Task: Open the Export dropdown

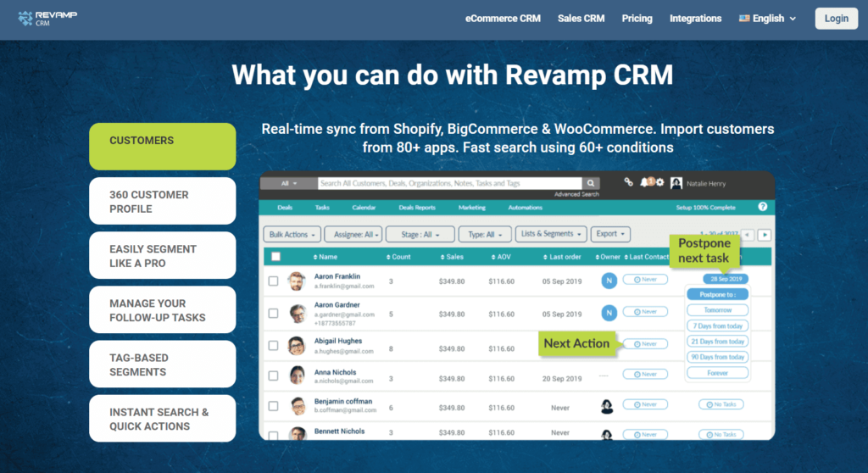Action: (610, 234)
